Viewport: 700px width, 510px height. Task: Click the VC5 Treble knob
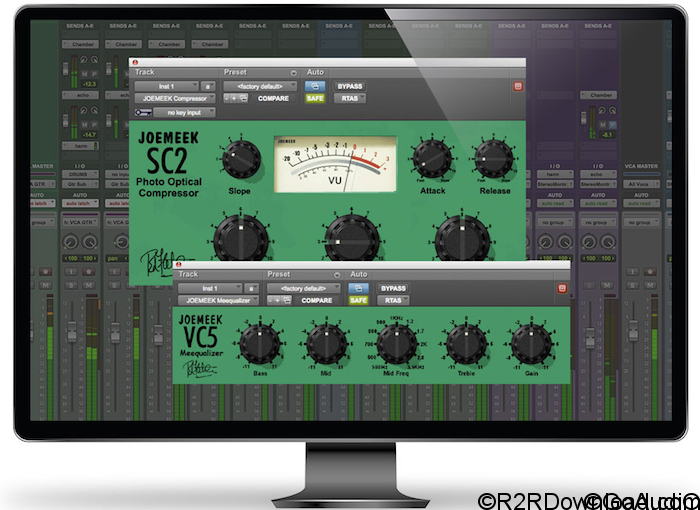click(x=466, y=344)
